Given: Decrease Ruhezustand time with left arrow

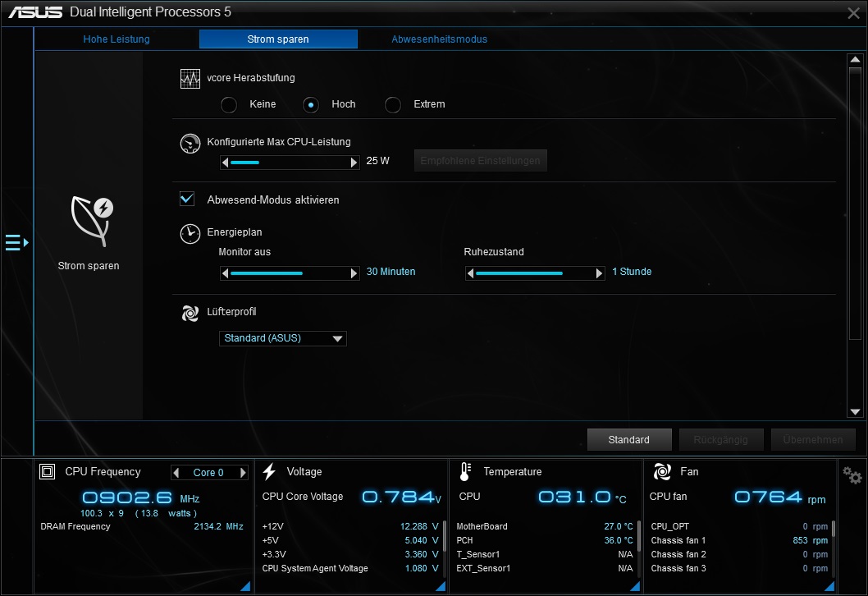Looking at the screenshot, I should (x=471, y=273).
